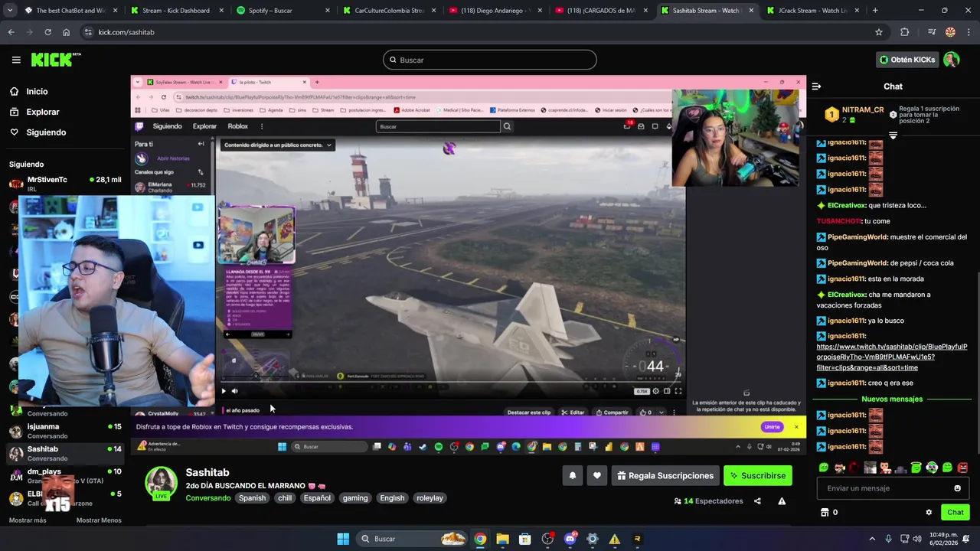This screenshot has width=980, height=551.
Task: Click report warning triangle icon
Action: [x=782, y=501]
